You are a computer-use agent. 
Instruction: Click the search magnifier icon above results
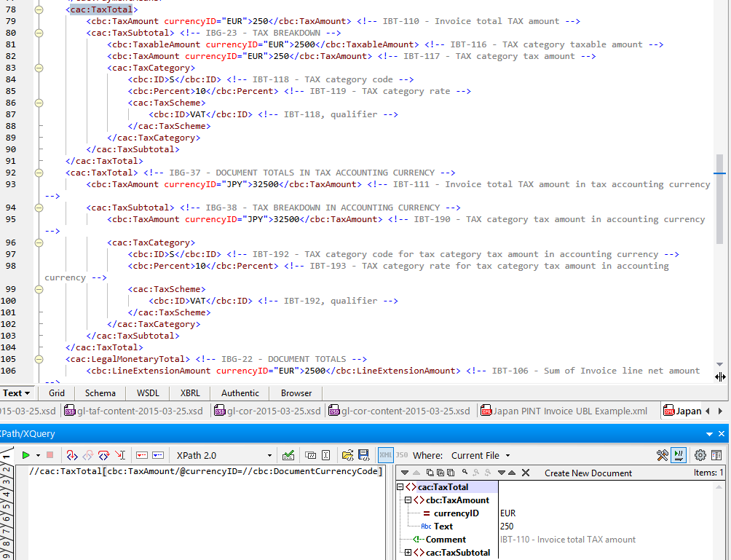(x=464, y=472)
